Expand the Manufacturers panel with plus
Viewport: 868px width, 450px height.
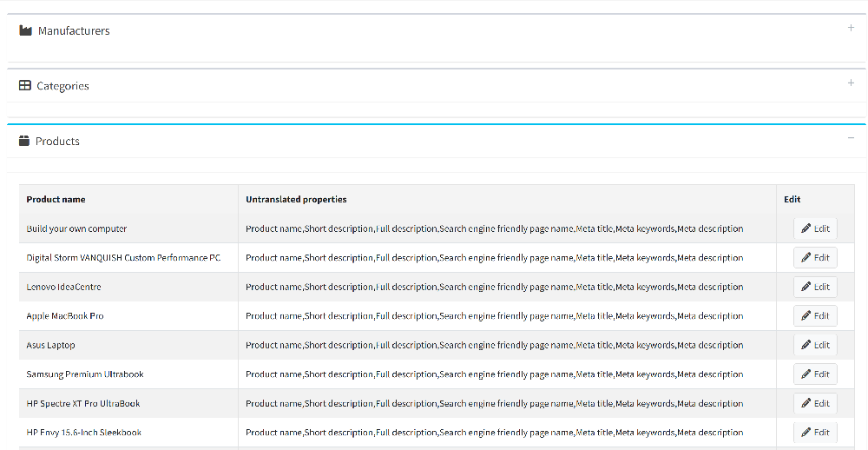851,28
